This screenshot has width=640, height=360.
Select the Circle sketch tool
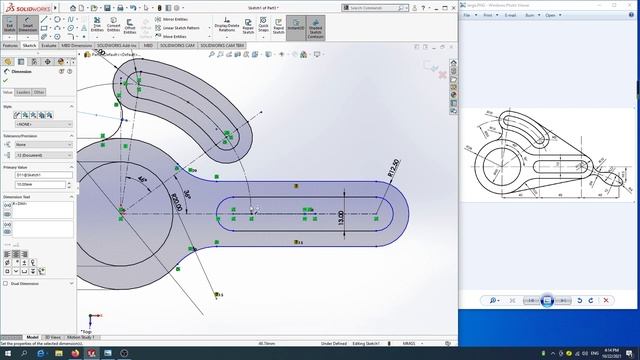[x=58, y=19]
